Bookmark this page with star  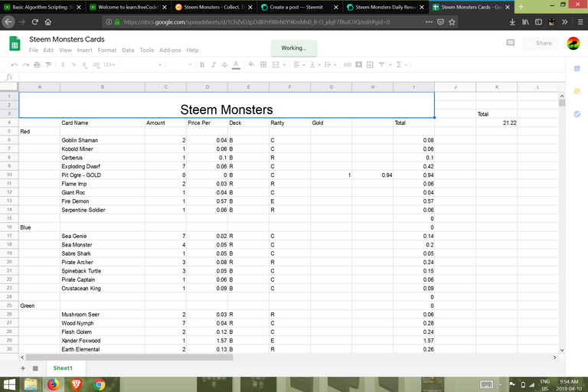(x=452, y=22)
